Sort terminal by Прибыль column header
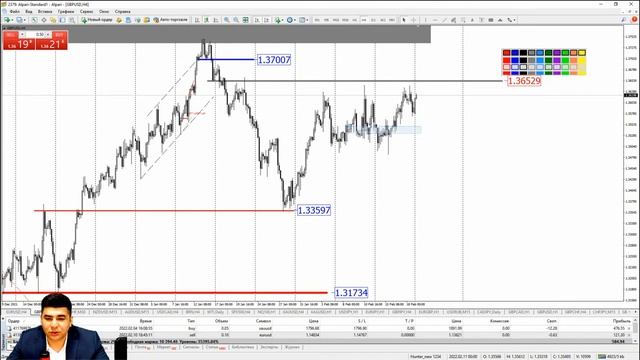Viewport: 640px width, 360px height. (x=621, y=321)
